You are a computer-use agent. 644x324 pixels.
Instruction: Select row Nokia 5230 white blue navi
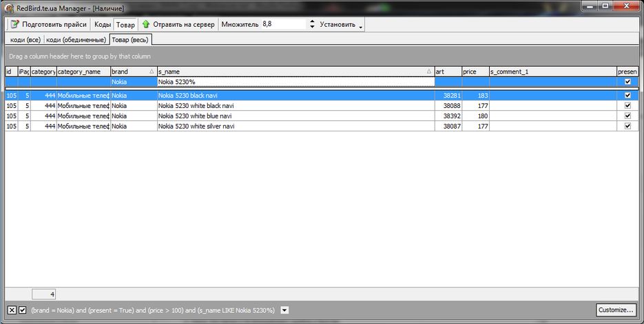tap(322, 116)
